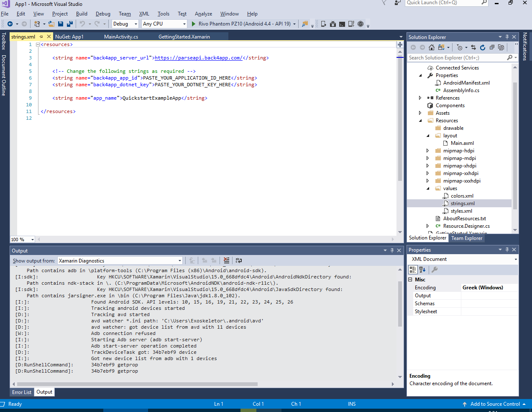Open Show output from dropdown
Screen dimensions: 532x412
[x=120, y=260]
